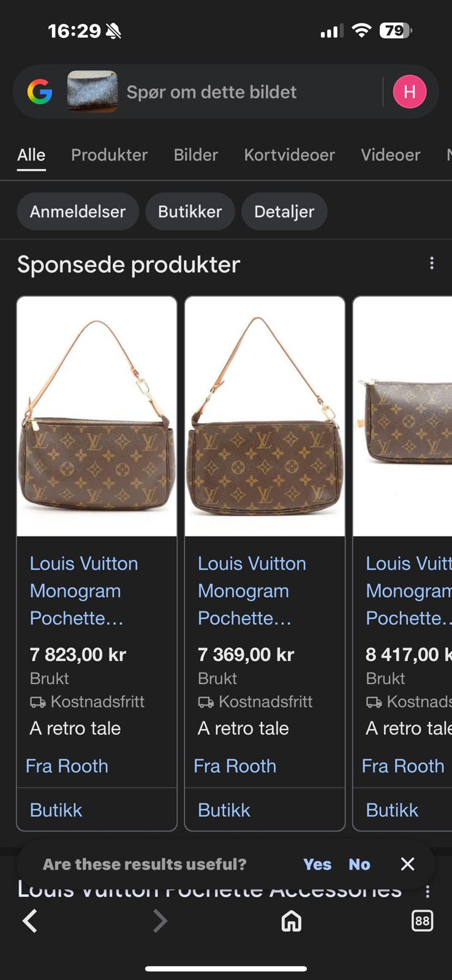Switch to the Bilder tab

pyautogui.click(x=195, y=155)
